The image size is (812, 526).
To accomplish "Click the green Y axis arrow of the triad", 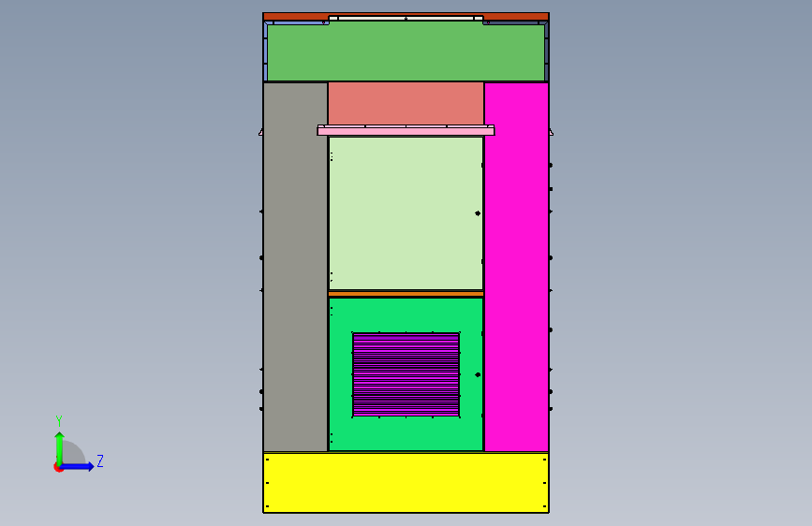I will coord(60,448).
